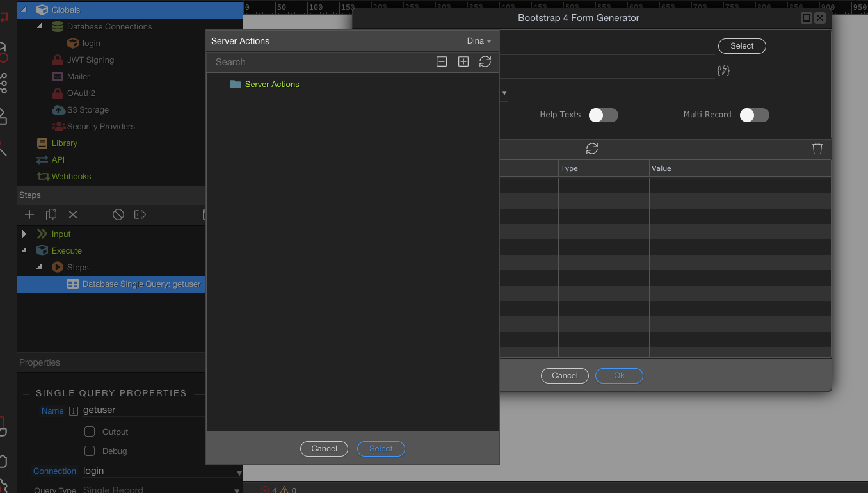Click the add step plus icon
868x493 pixels.
point(29,214)
